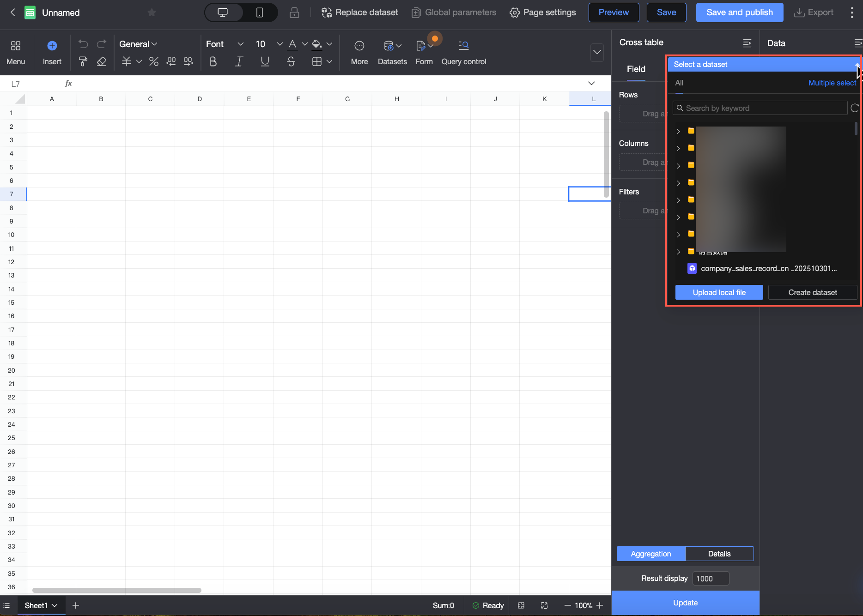Click the full screen icon in the status bar
Image resolution: width=863 pixels, height=616 pixels.
pos(544,605)
